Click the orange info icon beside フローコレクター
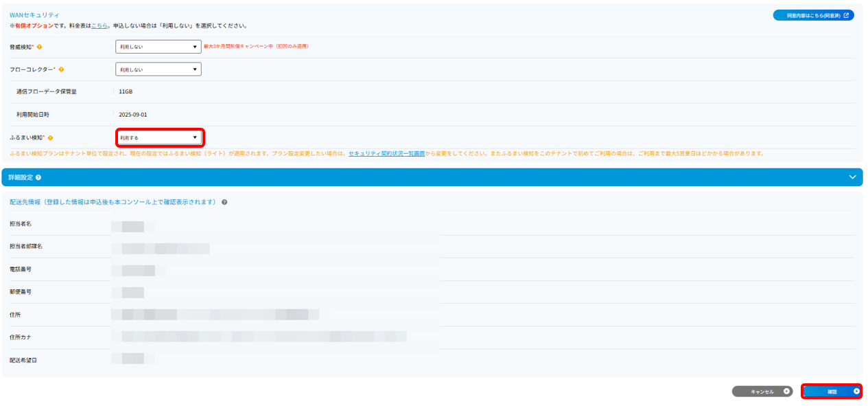The width and height of the screenshot is (868, 406). (x=62, y=69)
